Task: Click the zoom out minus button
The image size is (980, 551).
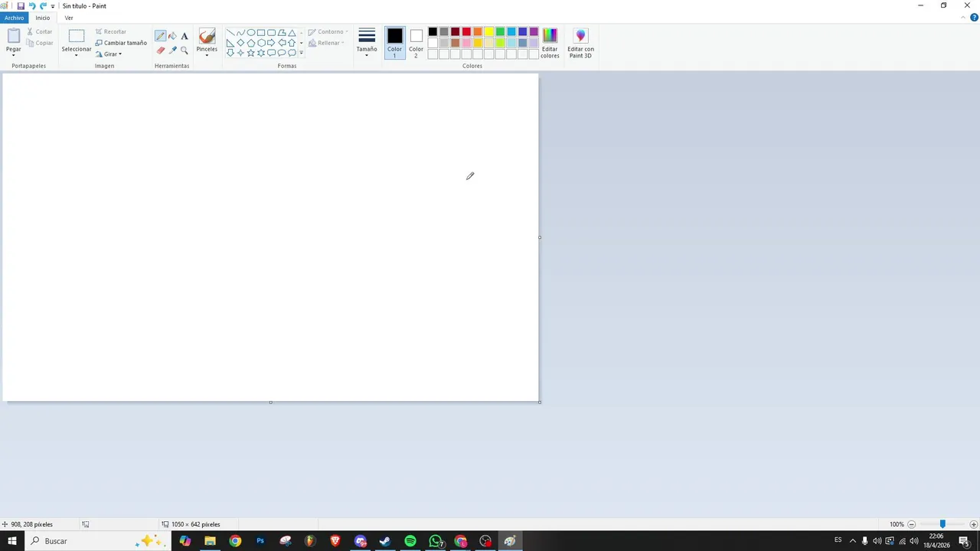Action: coord(911,524)
